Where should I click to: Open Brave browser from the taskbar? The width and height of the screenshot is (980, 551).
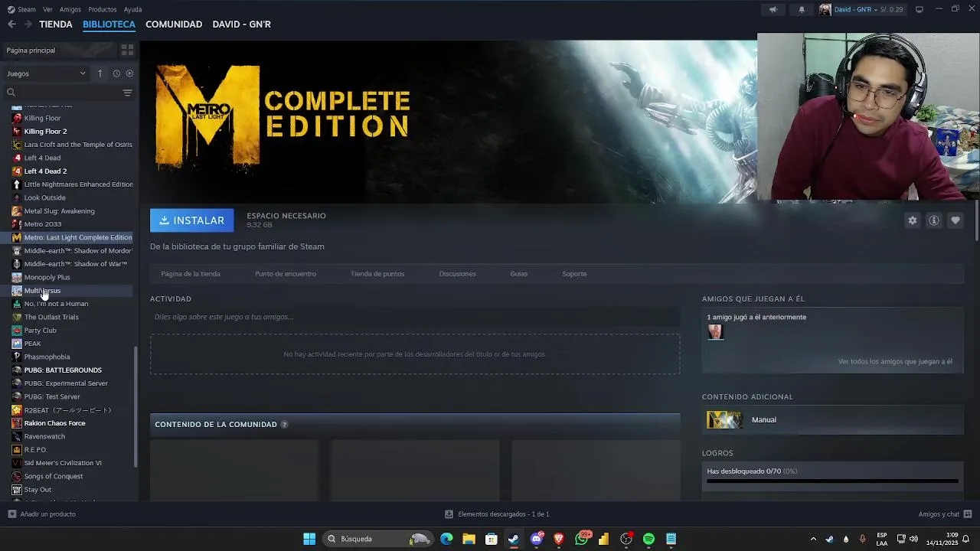pyautogui.click(x=559, y=539)
